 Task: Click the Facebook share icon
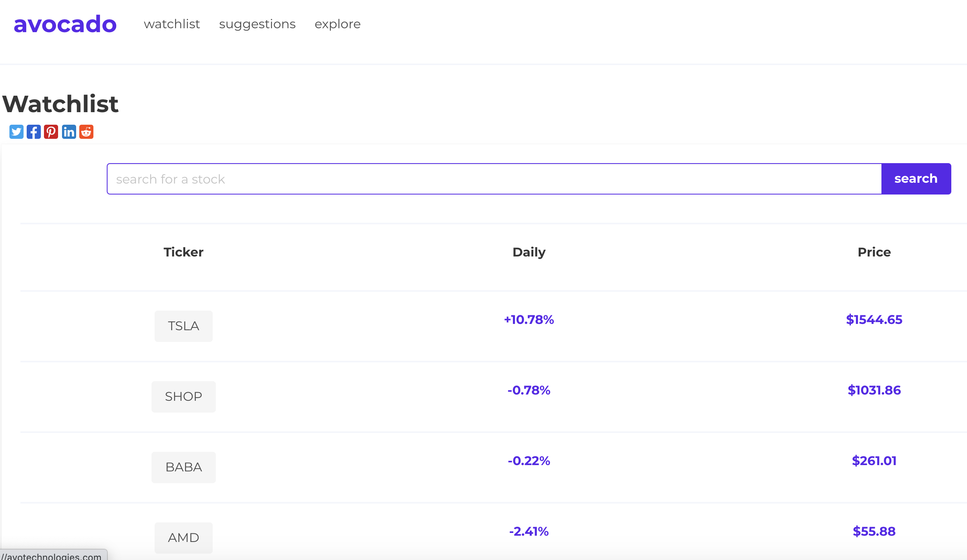(x=34, y=132)
